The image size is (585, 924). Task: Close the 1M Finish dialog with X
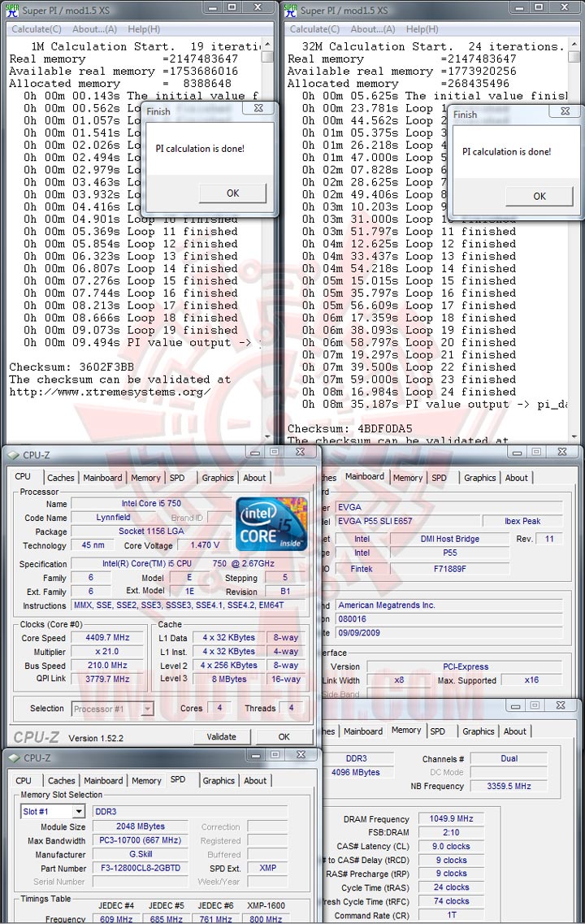(x=258, y=108)
